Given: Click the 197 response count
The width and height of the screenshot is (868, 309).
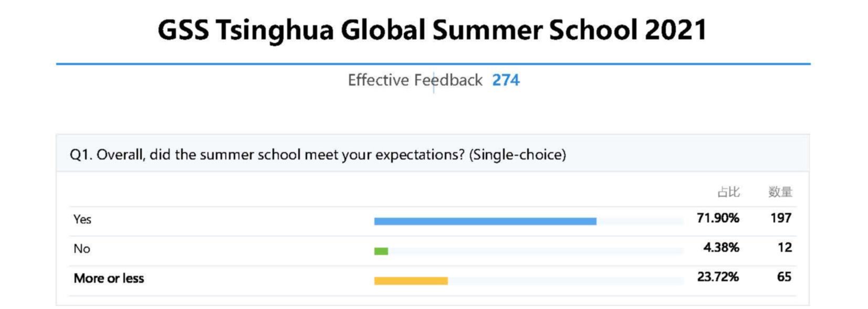Looking at the screenshot, I should 780,218.
